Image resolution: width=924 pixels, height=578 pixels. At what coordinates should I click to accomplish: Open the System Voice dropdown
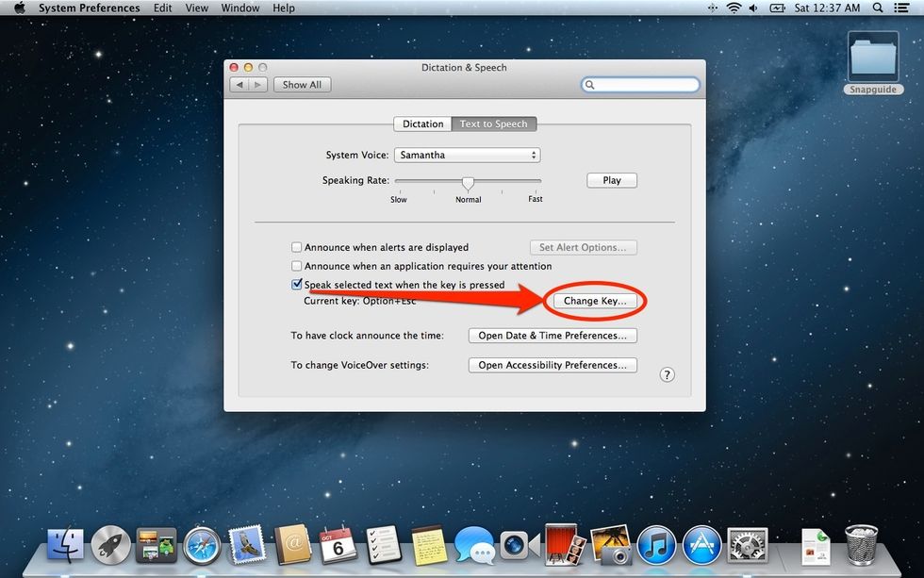coord(467,155)
